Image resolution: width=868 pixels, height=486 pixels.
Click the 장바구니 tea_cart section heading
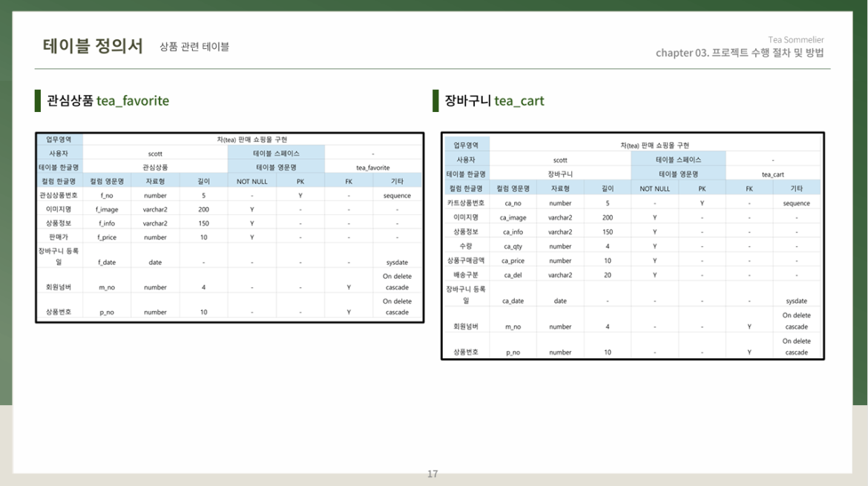tap(494, 101)
